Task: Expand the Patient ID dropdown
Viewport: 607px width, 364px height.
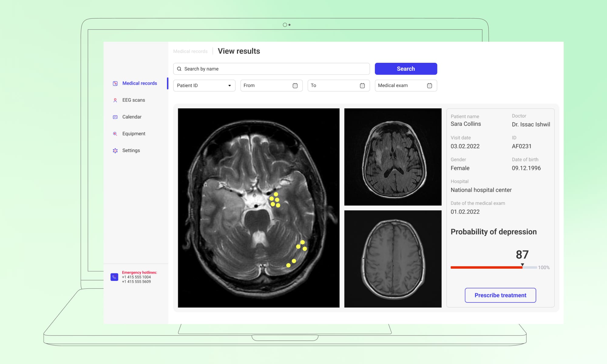Action: 229,86
